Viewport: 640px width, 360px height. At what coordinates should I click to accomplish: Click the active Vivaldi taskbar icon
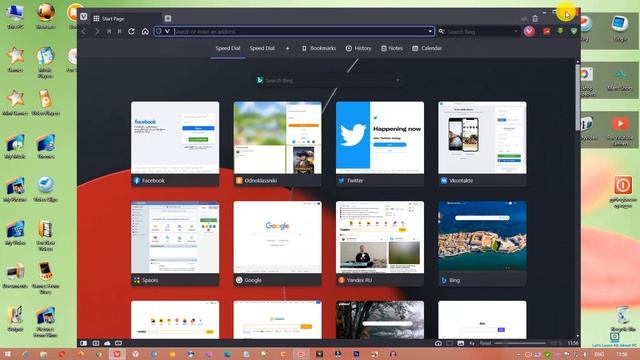point(117,354)
